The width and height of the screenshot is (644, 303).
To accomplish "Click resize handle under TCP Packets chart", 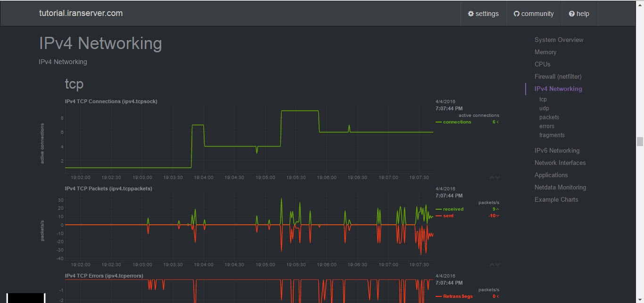I will click(495, 265).
